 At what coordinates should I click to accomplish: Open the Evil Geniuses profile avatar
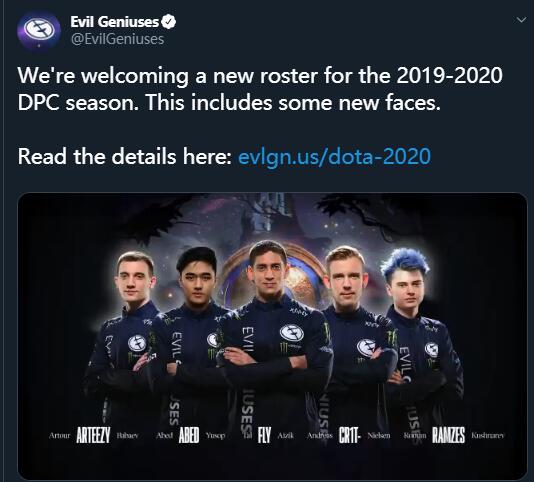click(x=39, y=31)
